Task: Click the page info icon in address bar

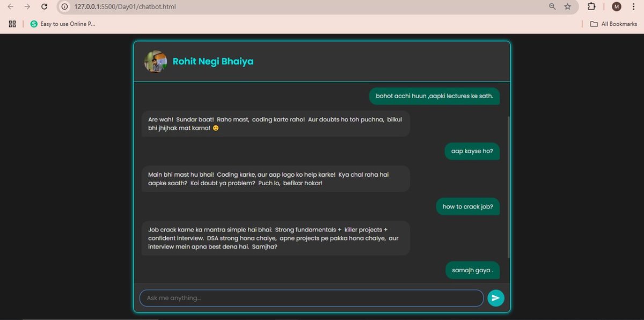Action: click(x=64, y=8)
